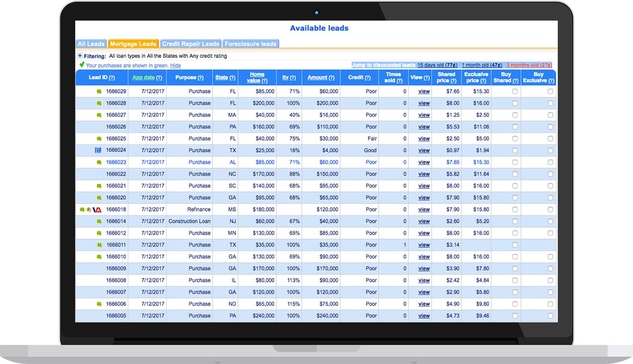633x364 pixels.
Task: Click the VA loan icon on lead 1666018
Action: 97,209
